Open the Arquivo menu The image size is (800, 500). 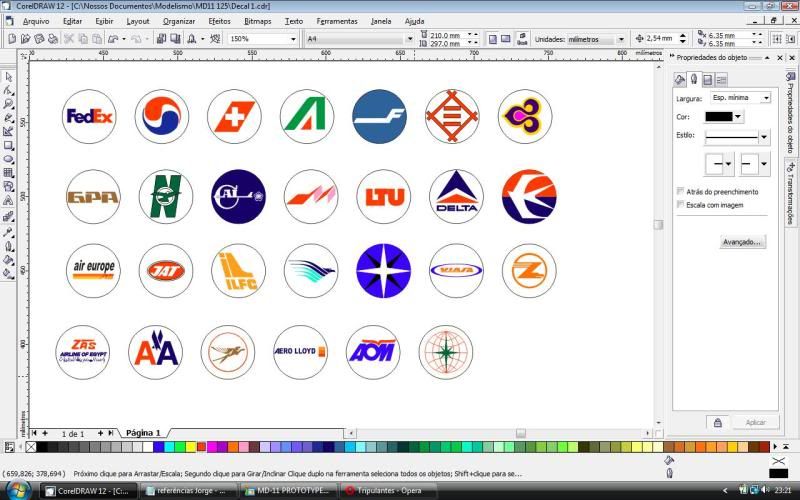36,21
